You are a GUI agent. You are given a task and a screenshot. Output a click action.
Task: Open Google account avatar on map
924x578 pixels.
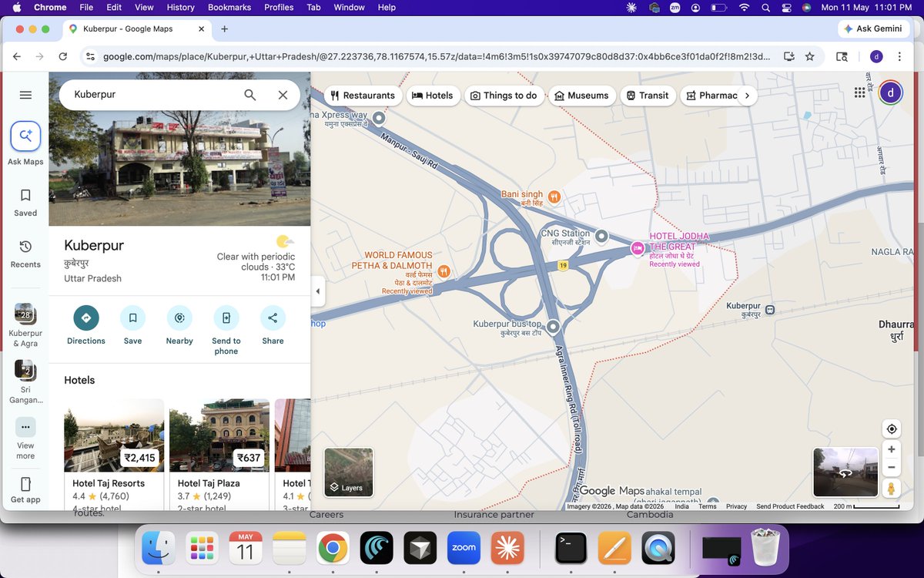[x=890, y=92]
